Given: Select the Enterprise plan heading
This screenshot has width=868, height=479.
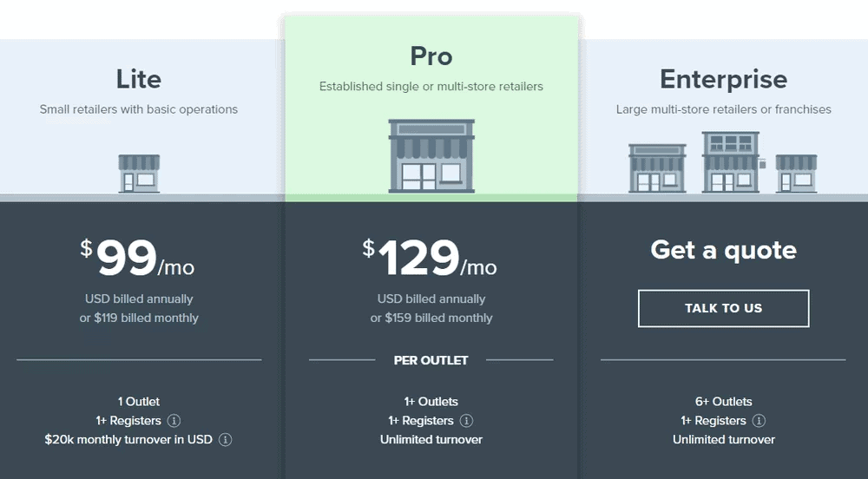Looking at the screenshot, I should [x=724, y=80].
